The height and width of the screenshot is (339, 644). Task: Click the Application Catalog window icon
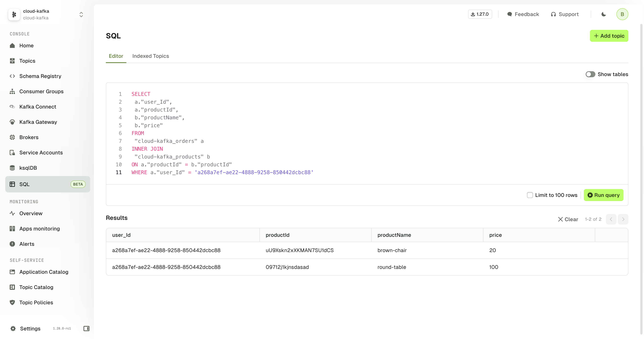[x=12, y=272]
